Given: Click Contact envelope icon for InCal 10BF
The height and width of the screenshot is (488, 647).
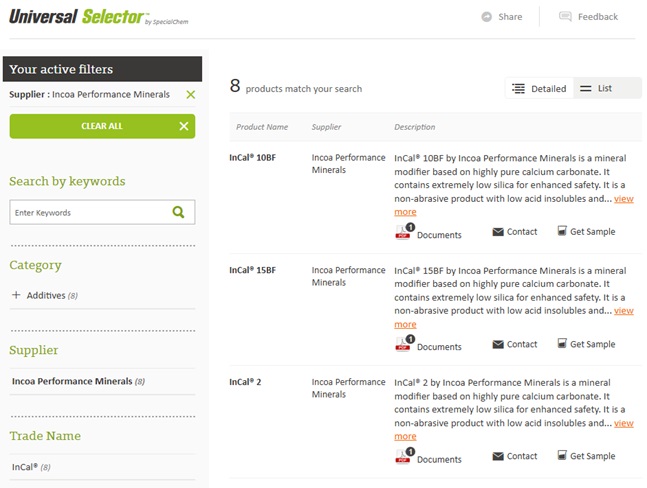Looking at the screenshot, I should tap(498, 232).
